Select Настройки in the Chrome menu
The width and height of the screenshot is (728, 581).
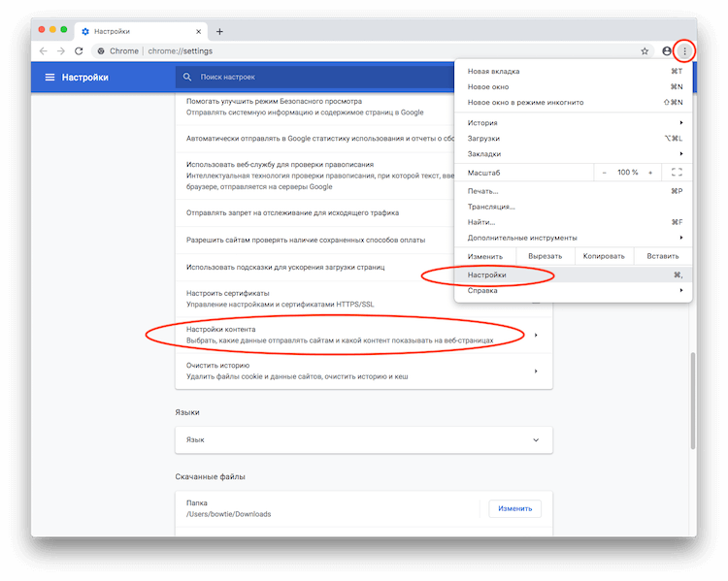487,275
